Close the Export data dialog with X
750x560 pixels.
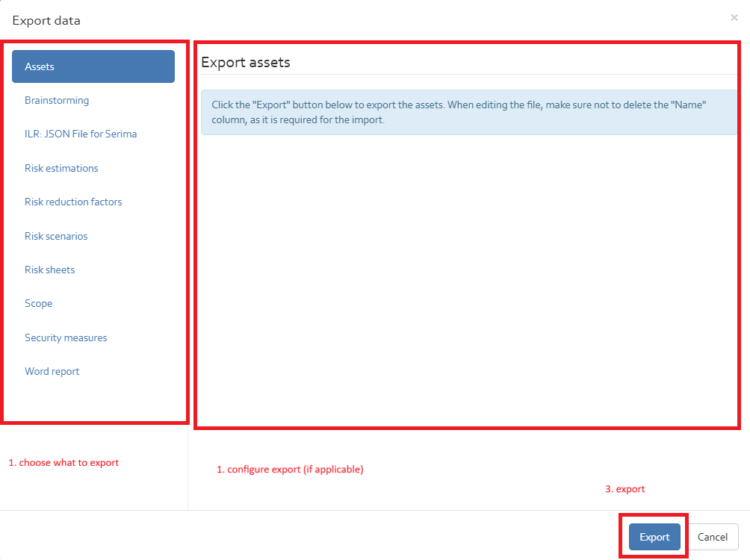pos(734,18)
